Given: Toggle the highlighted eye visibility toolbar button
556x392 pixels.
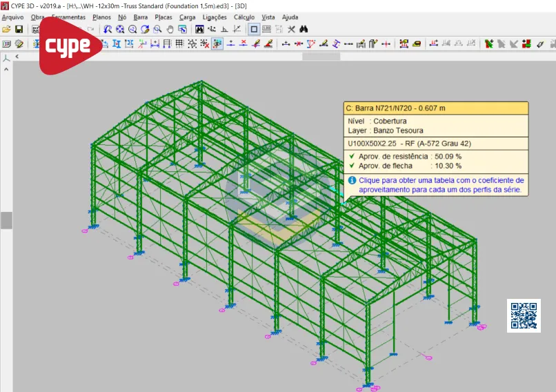Looking at the screenshot, I should click(217, 43).
